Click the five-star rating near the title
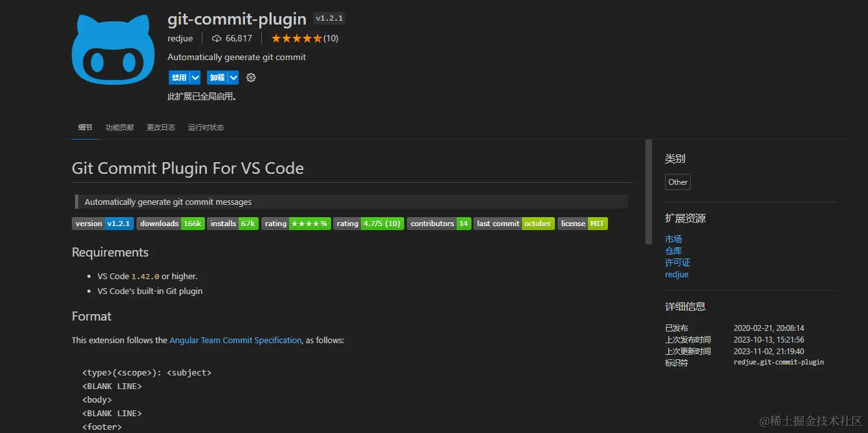 pyautogui.click(x=296, y=38)
